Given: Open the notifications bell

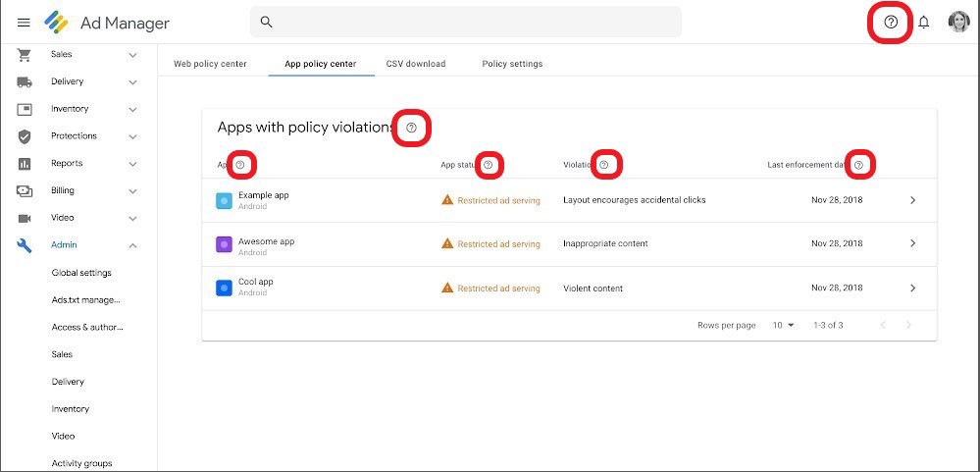Looking at the screenshot, I should click(x=924, y=23).
